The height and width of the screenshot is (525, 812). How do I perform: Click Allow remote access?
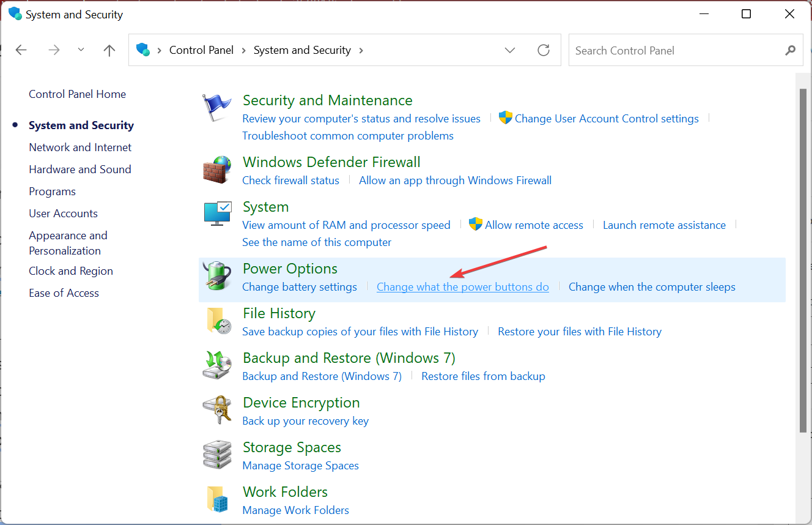coord(534,225)
